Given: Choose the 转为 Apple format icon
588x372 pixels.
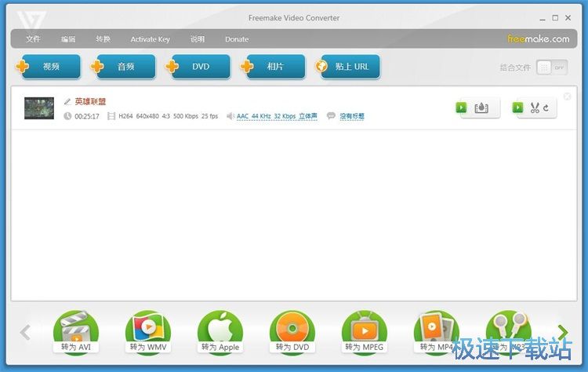Looking at the screenshot, I should (x=220, y=332).
